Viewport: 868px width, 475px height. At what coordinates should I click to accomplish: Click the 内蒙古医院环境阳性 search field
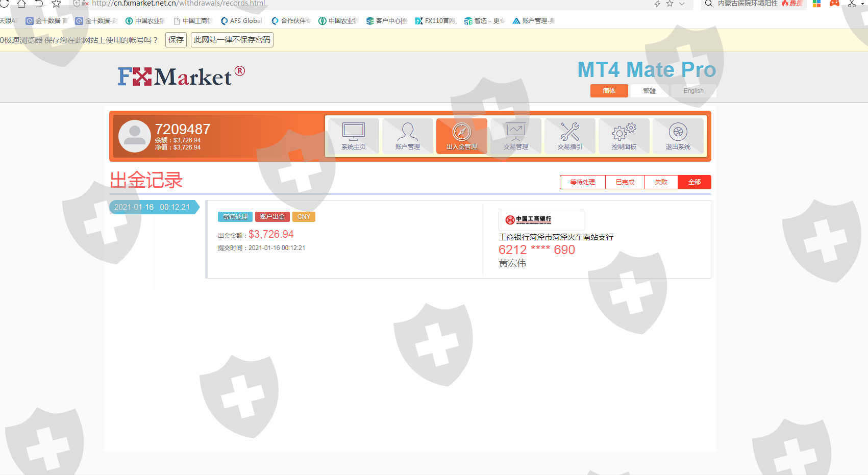[748, 4]
